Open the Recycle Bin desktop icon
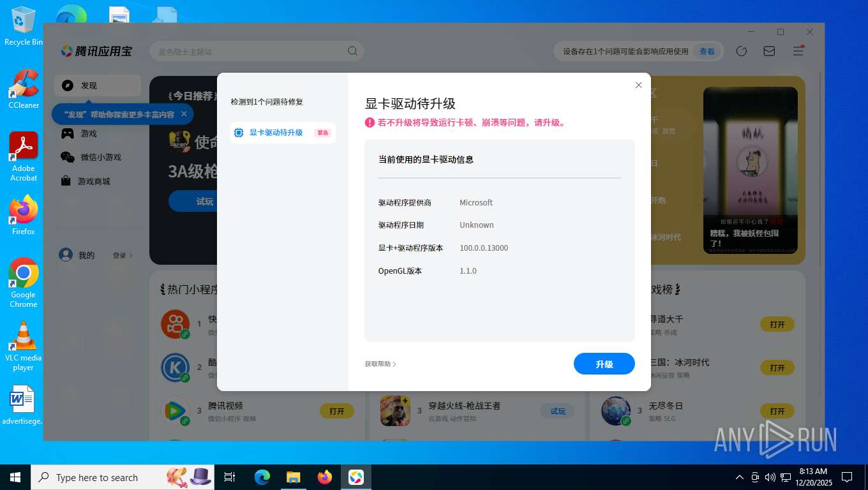 pos(24,27)
